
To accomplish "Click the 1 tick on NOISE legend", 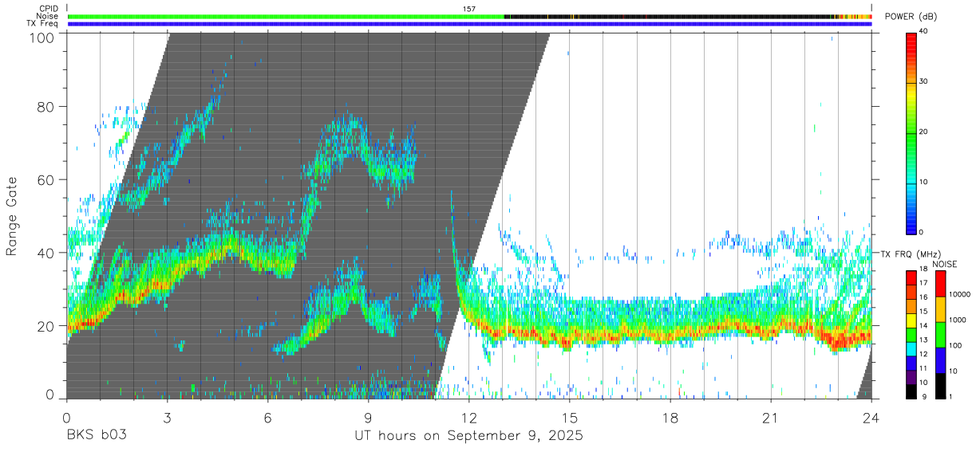I will [950, 396].
